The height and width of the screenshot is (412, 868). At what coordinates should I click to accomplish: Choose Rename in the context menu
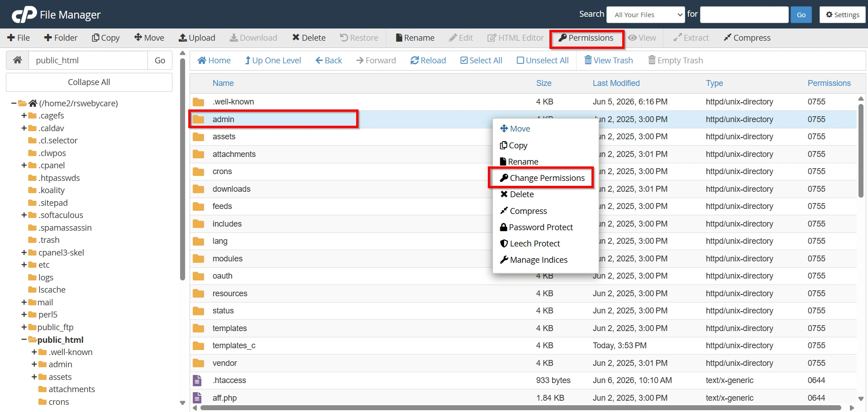click(x=519, y=161)
